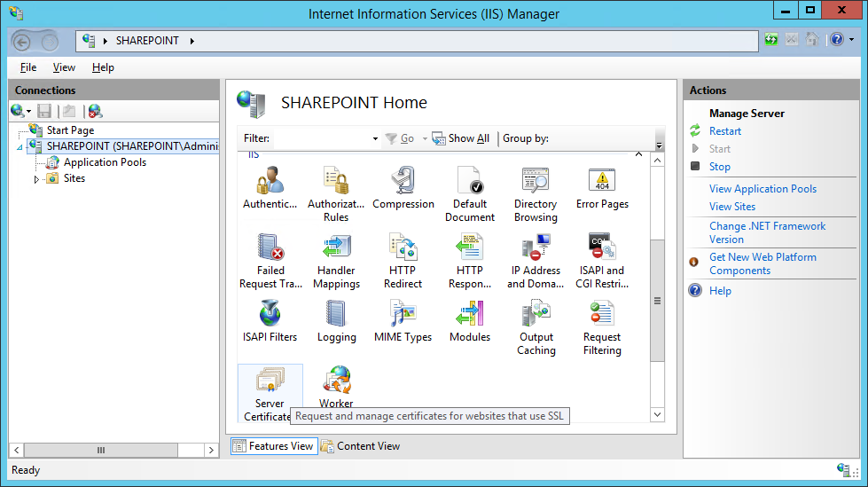This screenshot has width=868, height=487.
Task: Open the Go button dropdown arrow
Action: point(425,138)
